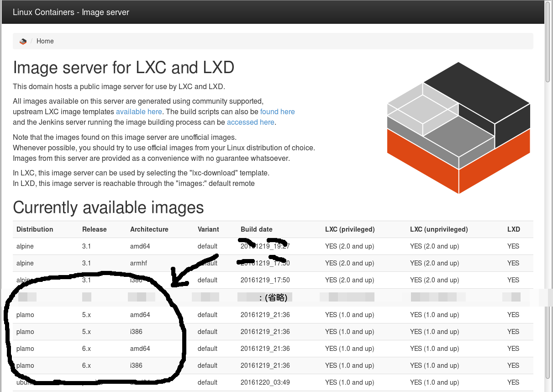553x392 pixels.
Task: Click the LXD cube icon in the breadcrumb
Action: pos(23,41)
